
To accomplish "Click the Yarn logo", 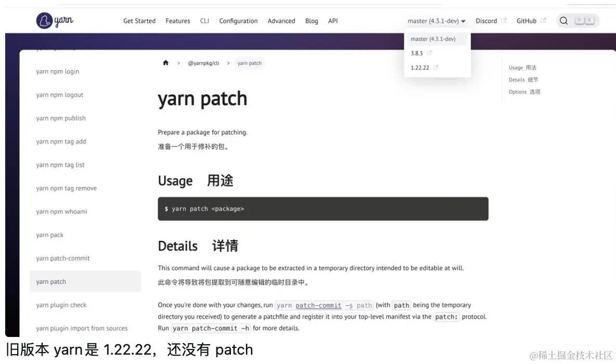I will 55,20.
